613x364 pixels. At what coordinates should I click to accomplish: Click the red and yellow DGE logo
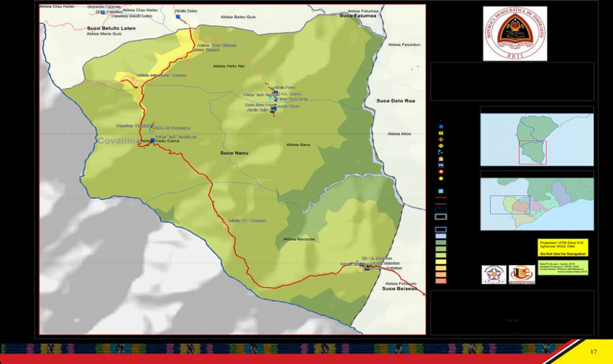pos(521,274)
